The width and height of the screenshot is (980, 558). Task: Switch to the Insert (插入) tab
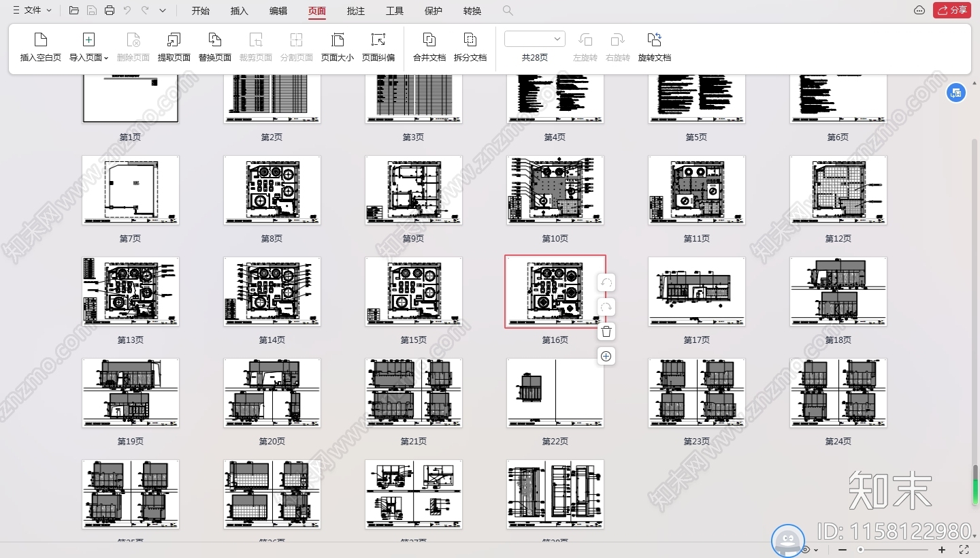240,11
